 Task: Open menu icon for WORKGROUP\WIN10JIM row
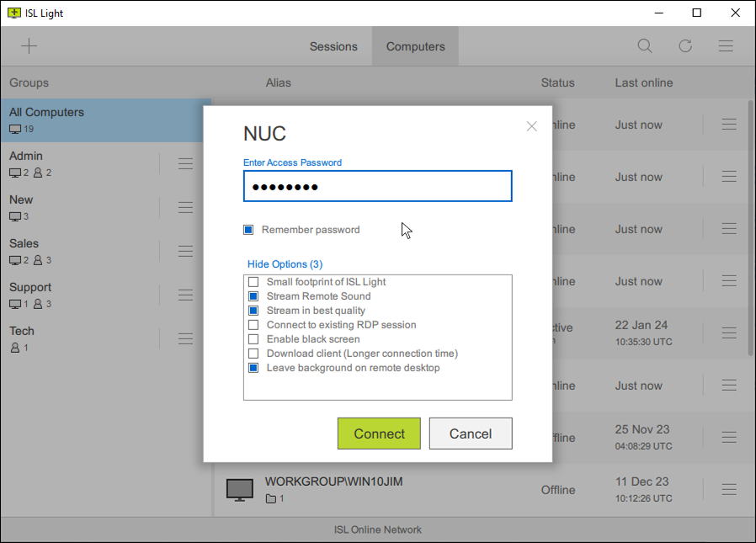(x=729, y=490)
